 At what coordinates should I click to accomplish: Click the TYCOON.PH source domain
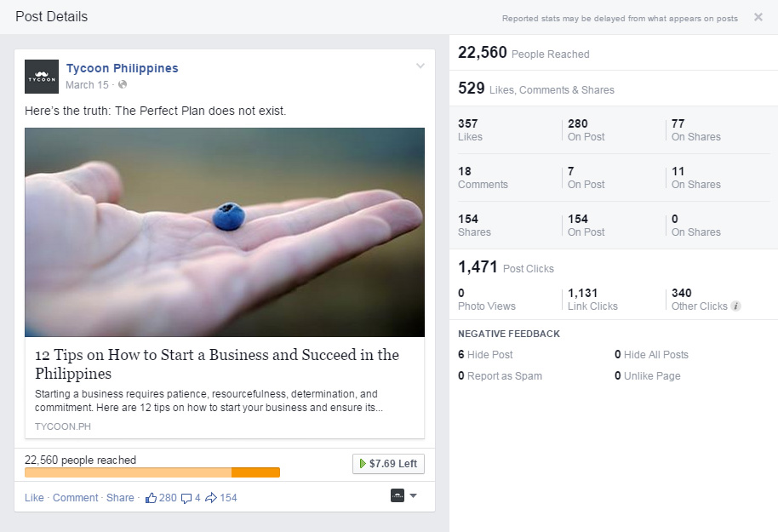(x=63, y=426)
